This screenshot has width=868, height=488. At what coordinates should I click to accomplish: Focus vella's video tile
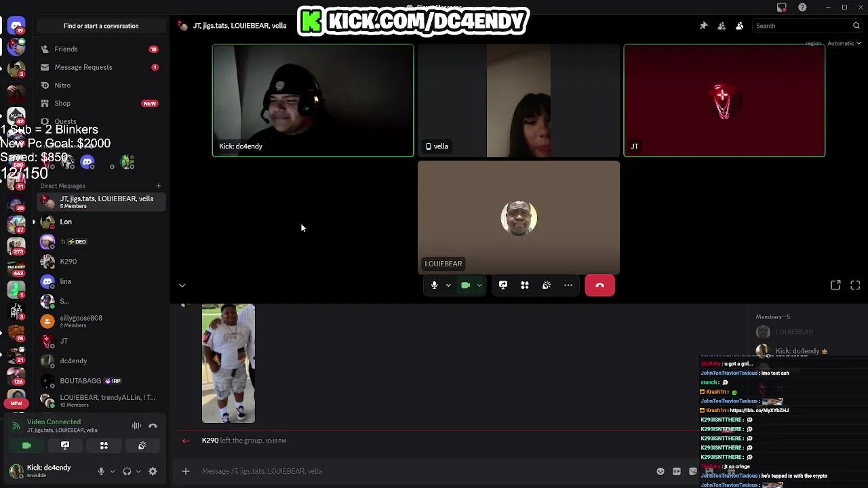click(x=519, y=100)
